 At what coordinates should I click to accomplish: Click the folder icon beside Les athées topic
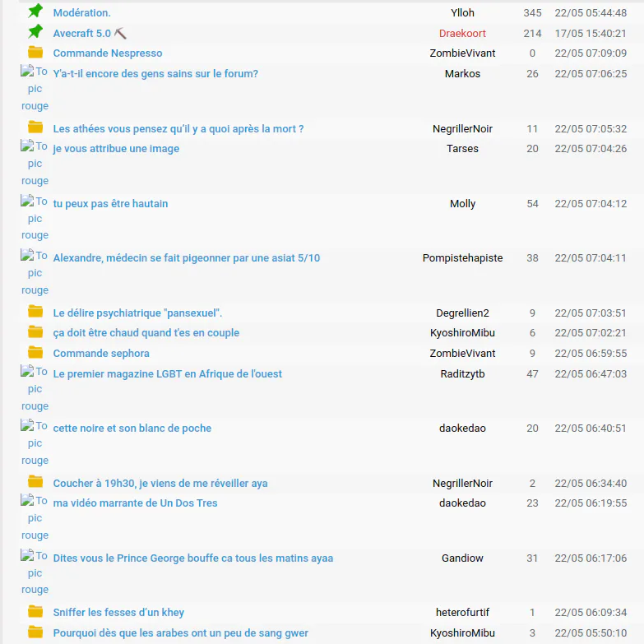(x=35, y=127)
